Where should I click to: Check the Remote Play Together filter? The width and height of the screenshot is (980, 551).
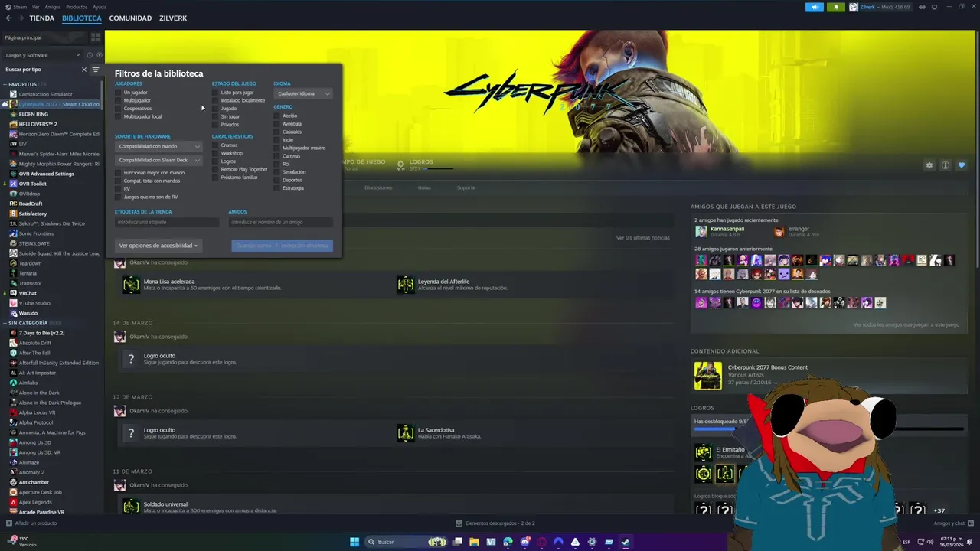215,169
